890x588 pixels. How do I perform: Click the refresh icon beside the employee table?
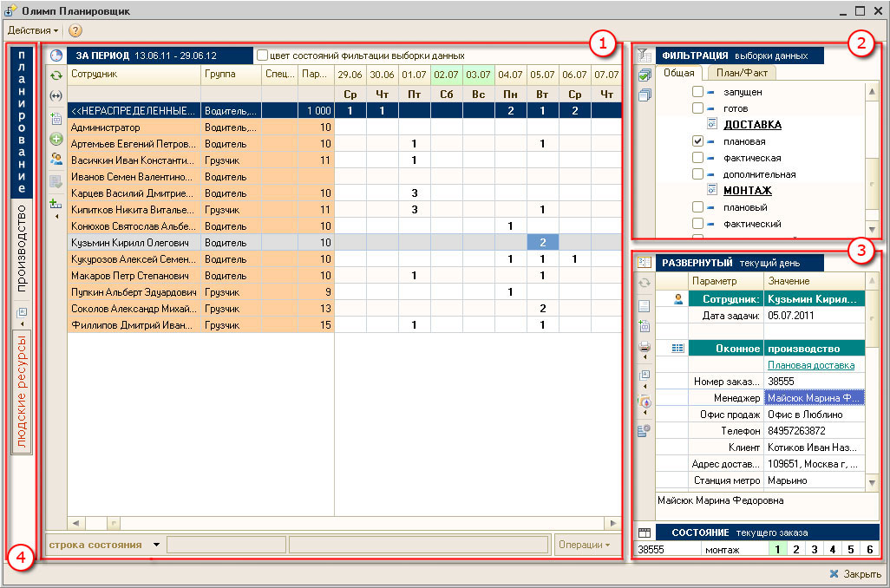[x=56, y=75]
